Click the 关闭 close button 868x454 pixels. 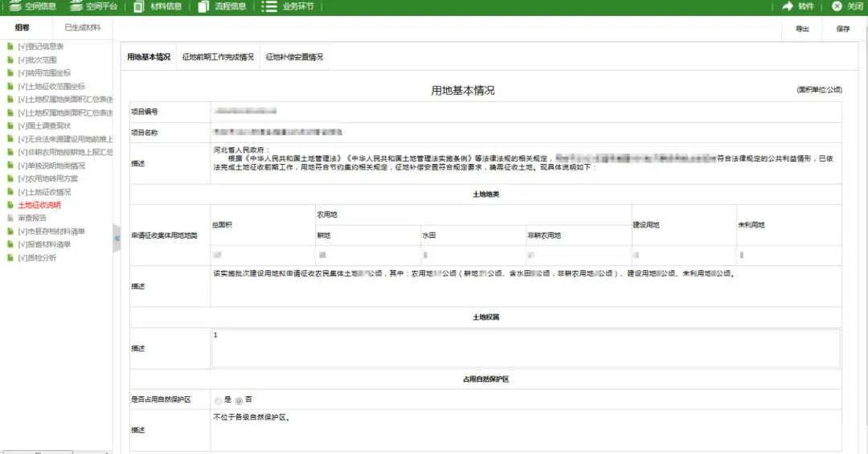tap(848, 6)
